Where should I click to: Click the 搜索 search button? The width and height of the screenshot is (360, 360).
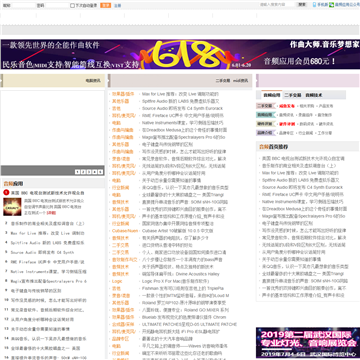(x=302, y=5)
